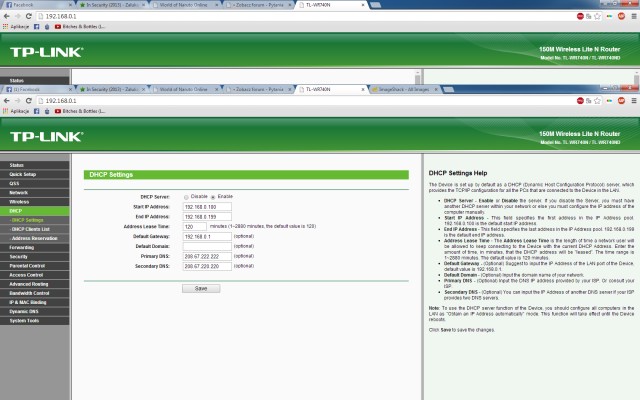Open the QSS menu item
Viewport: 640px width, 400px height.
[35, 183]
